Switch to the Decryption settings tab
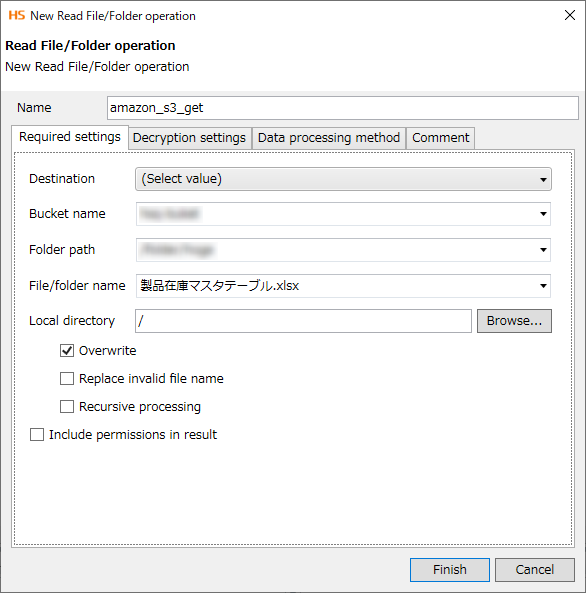 pos(190,138)
